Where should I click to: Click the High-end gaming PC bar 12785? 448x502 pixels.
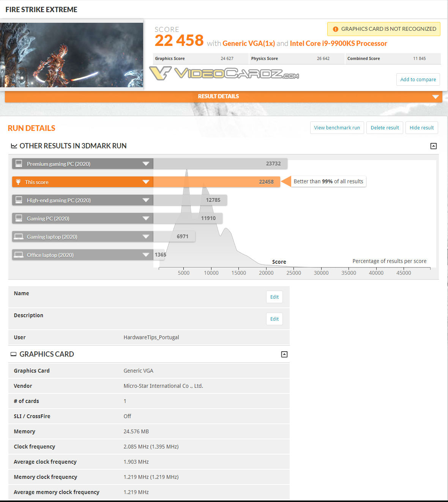coord(190,200)
